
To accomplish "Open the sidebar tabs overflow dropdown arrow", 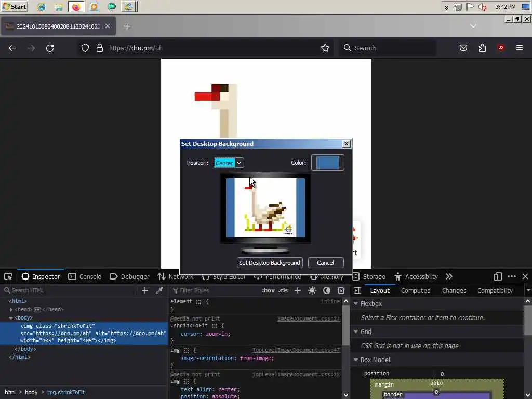I will 528,290.
